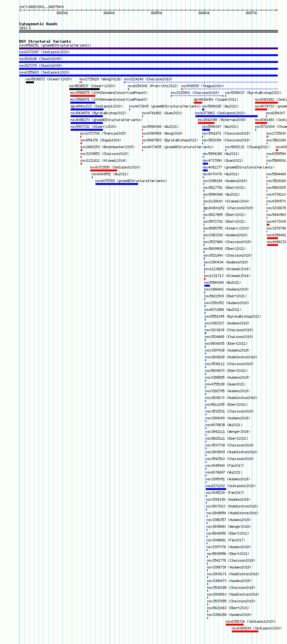
Task: Select nsv4390569 (Wong2019) label
Action: point(162,133)
